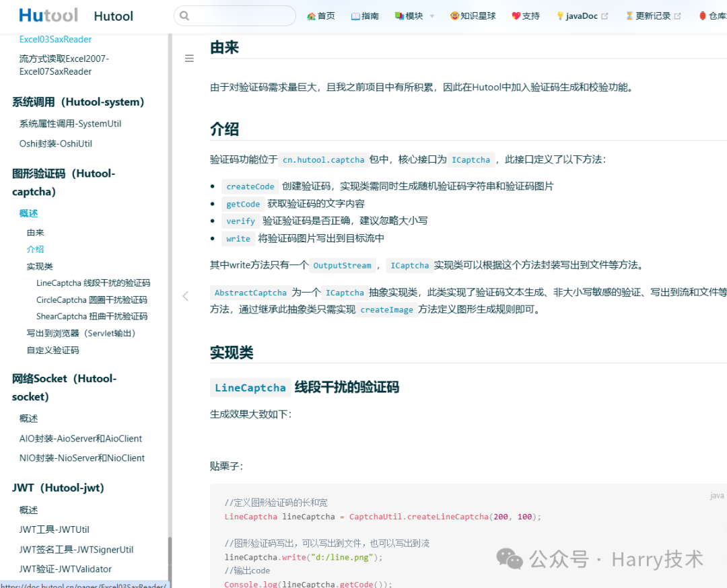
Task: Jump to 自定义验证码 anchor
Action: [x=53, y=351]
